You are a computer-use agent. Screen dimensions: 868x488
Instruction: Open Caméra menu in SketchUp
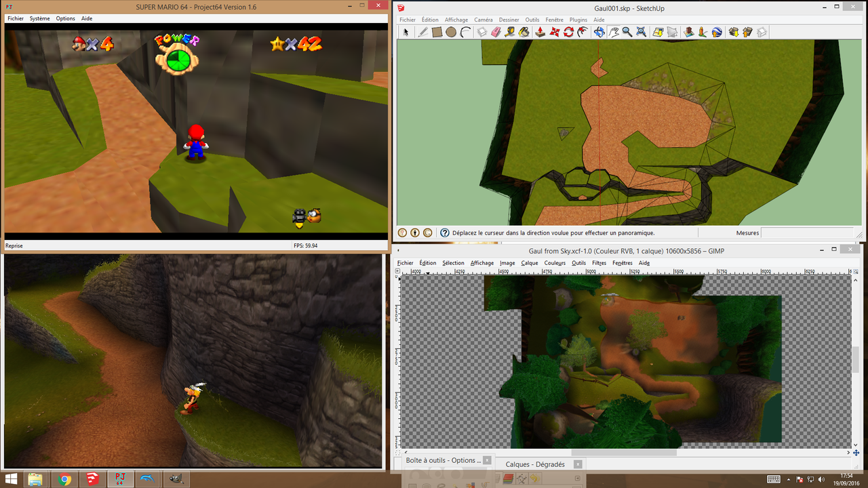[484, 20]
